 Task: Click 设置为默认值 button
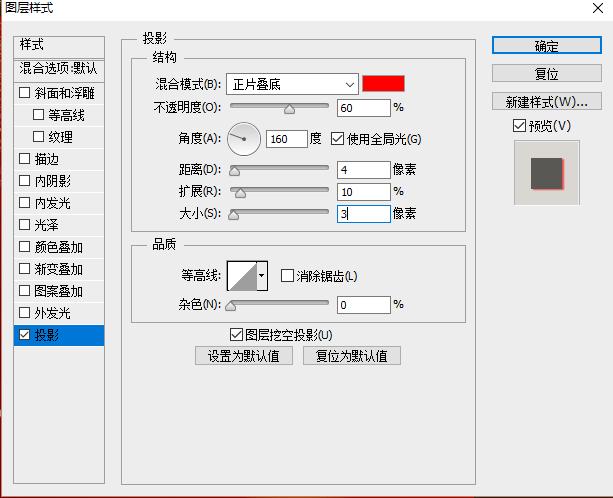(x=244, y=356)
